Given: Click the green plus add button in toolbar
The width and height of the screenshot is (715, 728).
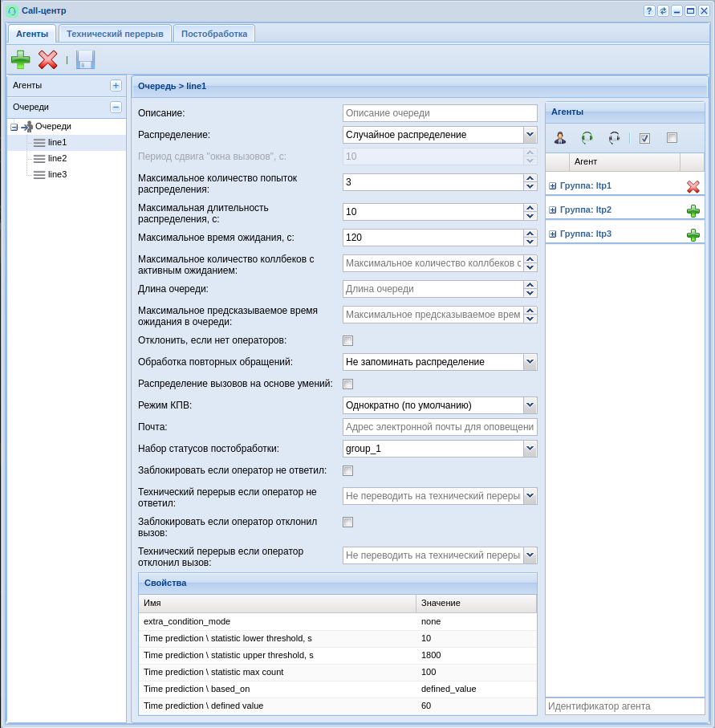Looking at the screenshot, I should pos(21,59).
